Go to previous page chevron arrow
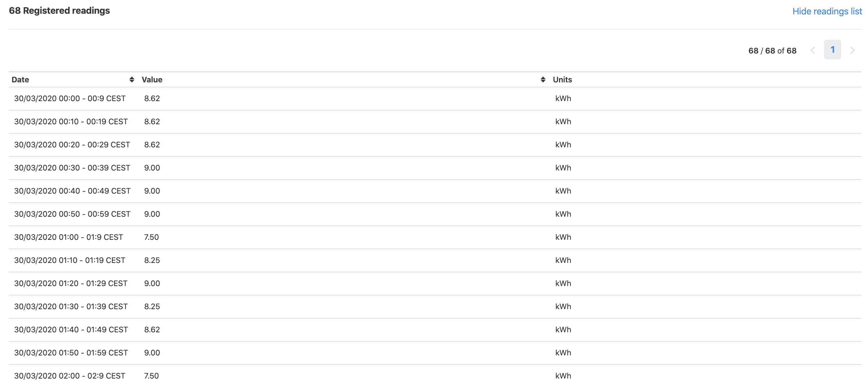 (813, 51)
